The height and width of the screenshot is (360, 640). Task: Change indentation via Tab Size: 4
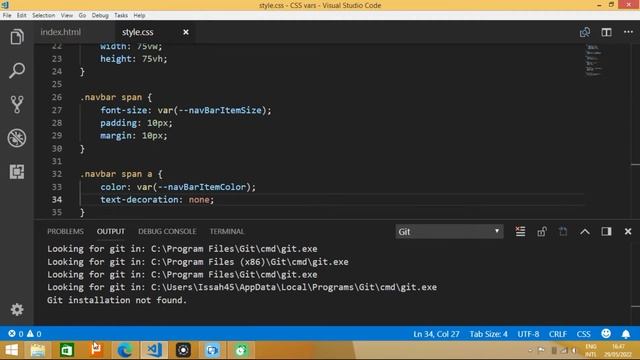488,334
